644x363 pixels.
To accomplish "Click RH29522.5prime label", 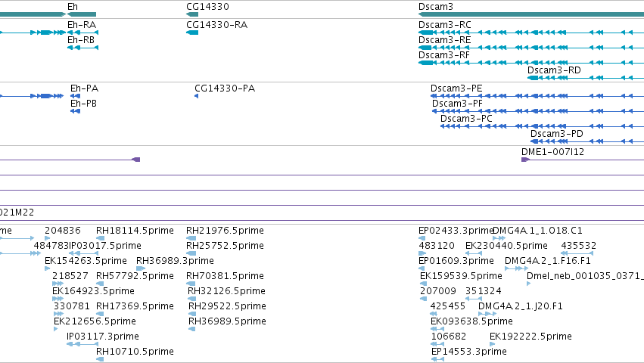I will (x=227, y=306).
